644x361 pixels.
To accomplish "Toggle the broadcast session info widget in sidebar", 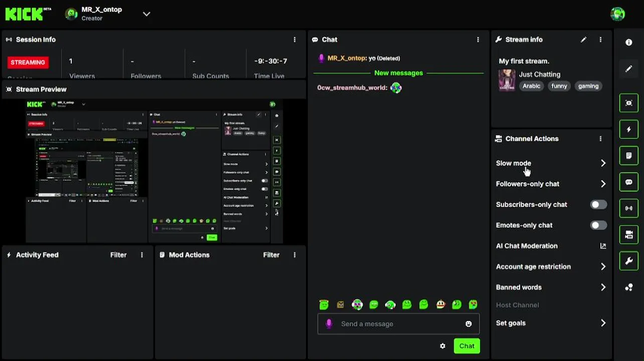I will [x=628, y=208].
